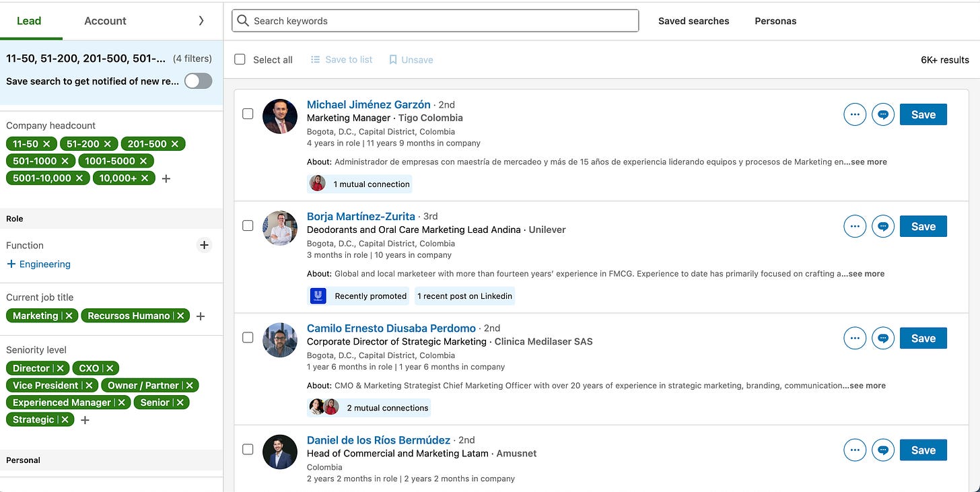Add another Company headcount filter with plus
The image size is (980, 492).
pyautogui.click(x=166, y=178)
